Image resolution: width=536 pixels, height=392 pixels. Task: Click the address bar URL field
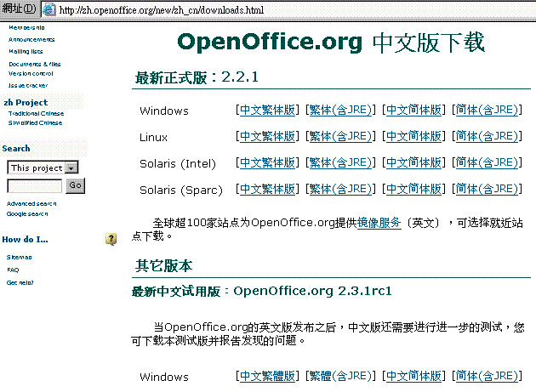[288, 9]
